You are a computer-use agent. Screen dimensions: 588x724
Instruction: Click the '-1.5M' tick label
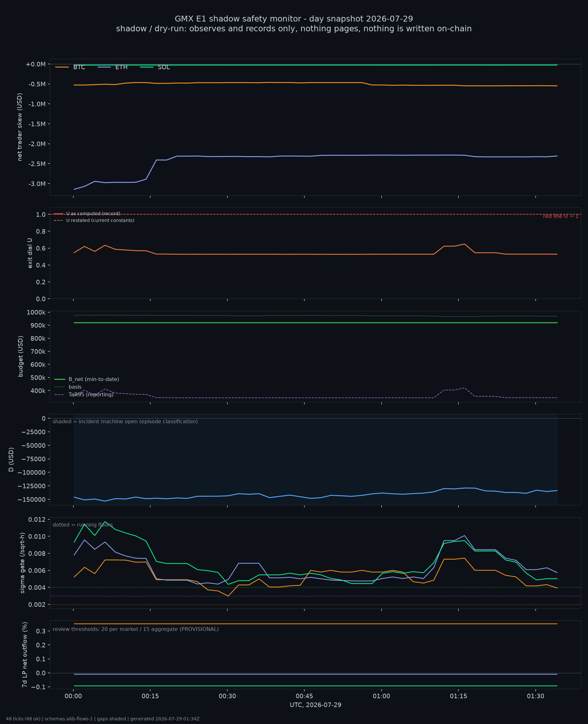37,124
